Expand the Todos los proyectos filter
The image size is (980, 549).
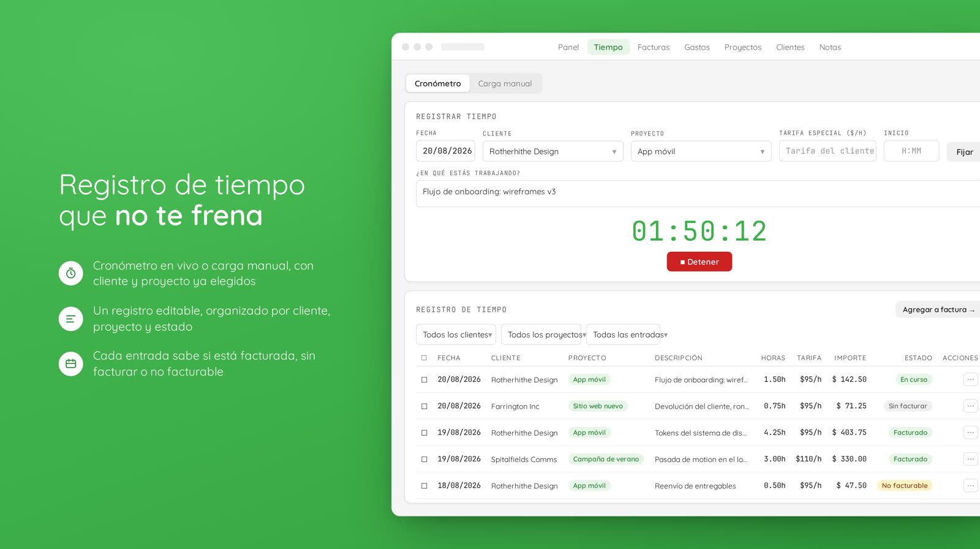coord(541,335)
